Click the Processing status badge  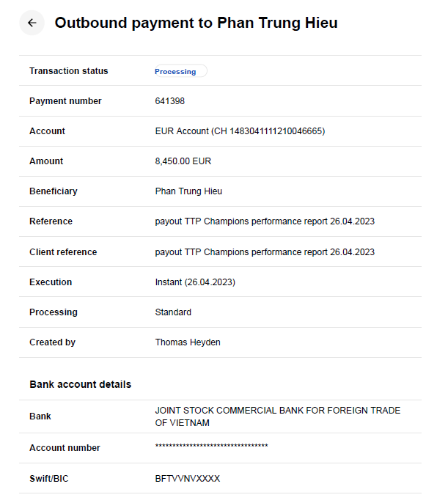[x=176, y=71]
